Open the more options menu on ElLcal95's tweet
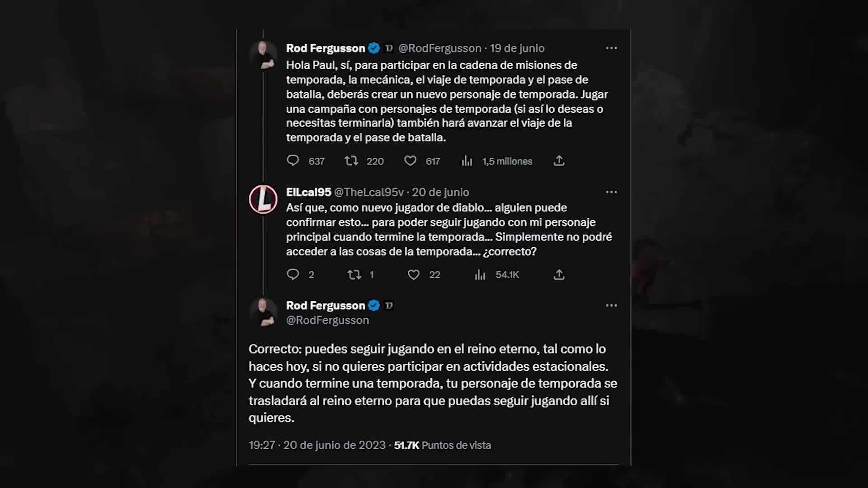 click(x=612, y=192)
